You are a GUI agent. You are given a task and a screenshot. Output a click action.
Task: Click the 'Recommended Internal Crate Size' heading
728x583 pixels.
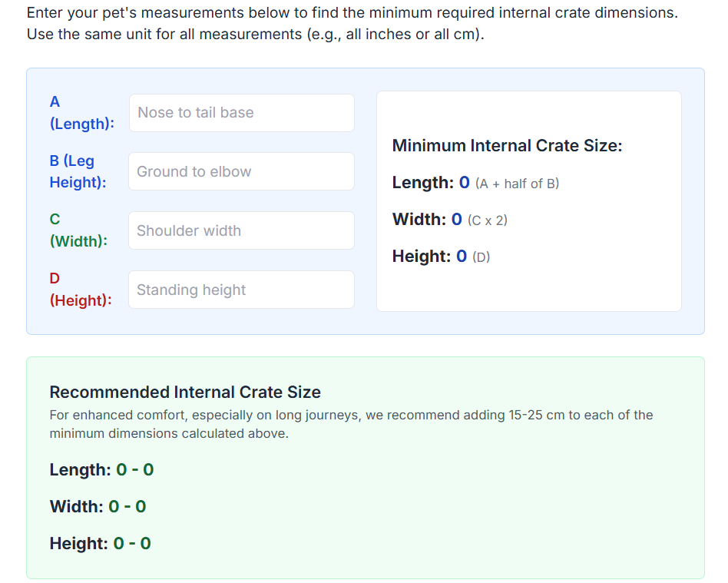tap(185, 393)
